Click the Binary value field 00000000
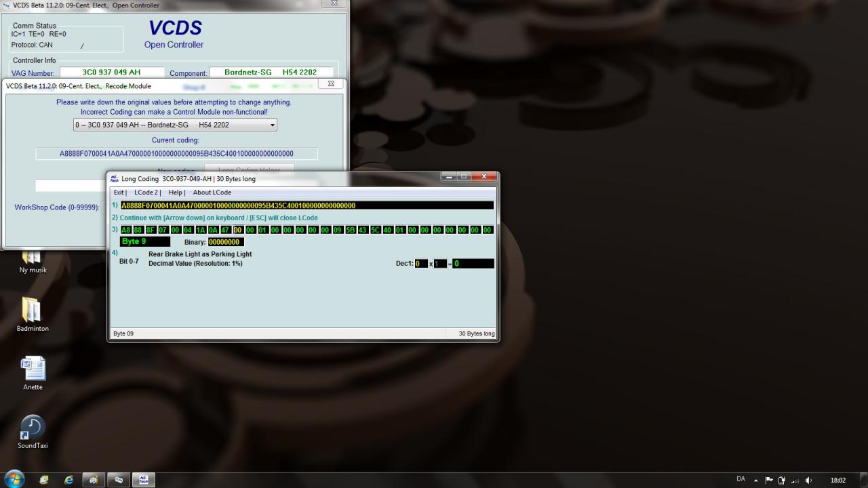 pos(224,242)
